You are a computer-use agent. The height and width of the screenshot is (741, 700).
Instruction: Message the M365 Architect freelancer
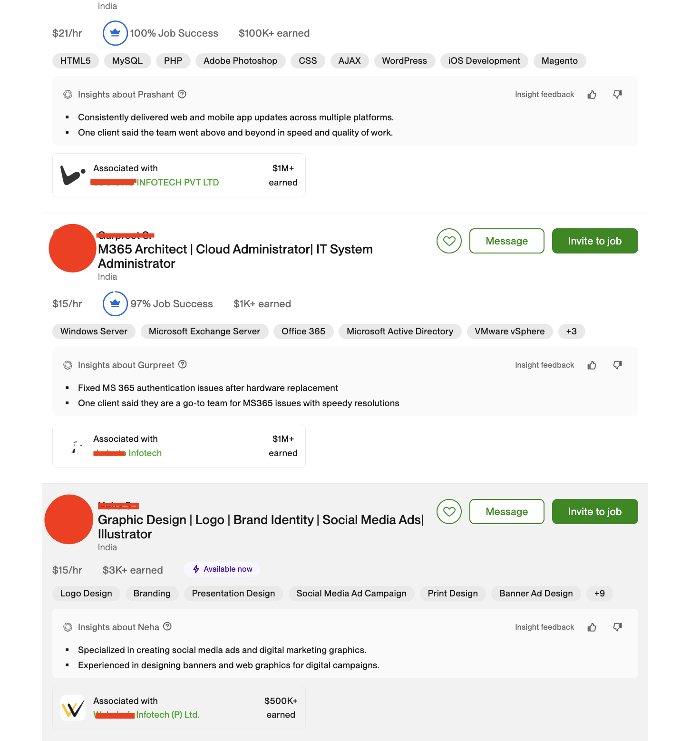pos(506,241)
